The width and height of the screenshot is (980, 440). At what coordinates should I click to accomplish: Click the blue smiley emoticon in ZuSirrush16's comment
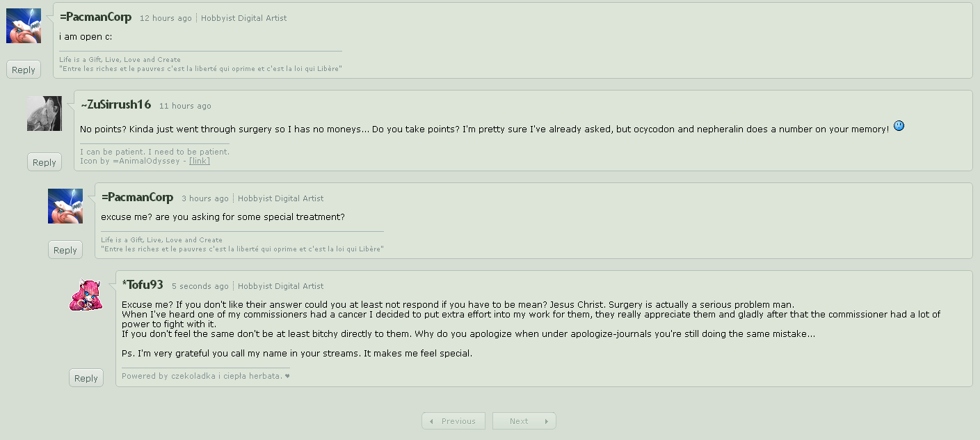pyautogui.click(x=899, y=127)
